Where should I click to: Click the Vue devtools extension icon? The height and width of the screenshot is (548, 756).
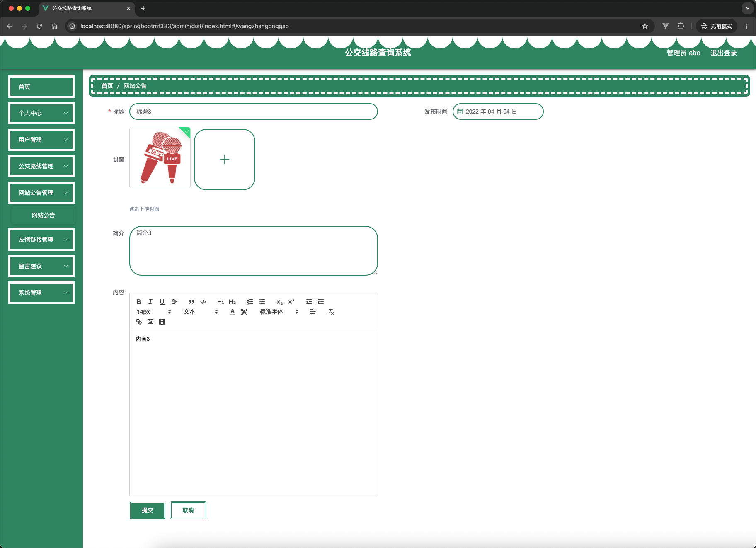[666, 26]
